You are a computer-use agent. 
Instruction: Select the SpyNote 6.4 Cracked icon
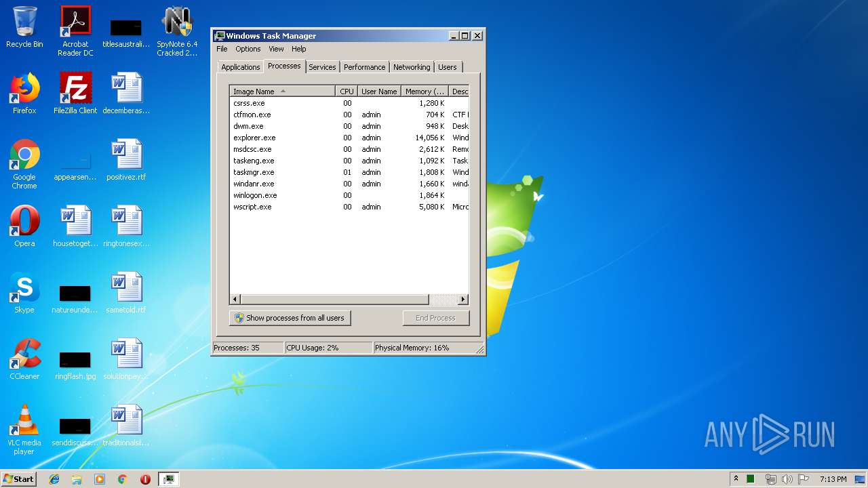177,31
